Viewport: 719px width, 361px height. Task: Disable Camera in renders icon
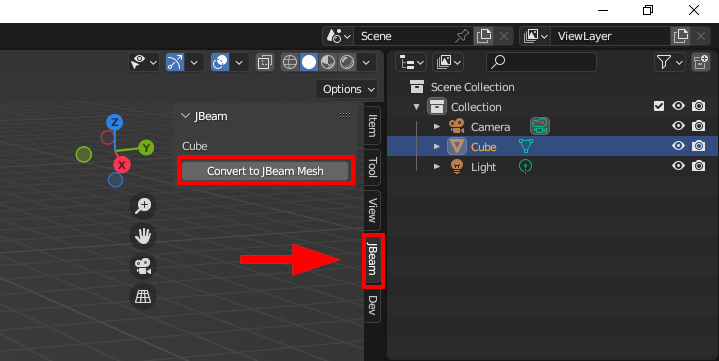pos(698,126)
